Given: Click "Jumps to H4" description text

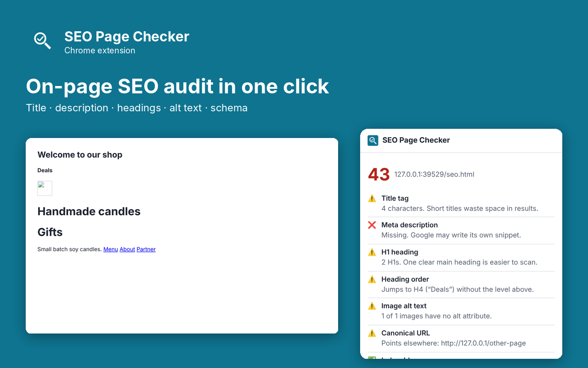Looking at the screenshot, I should pyautogui.click(x=458, y=289).
